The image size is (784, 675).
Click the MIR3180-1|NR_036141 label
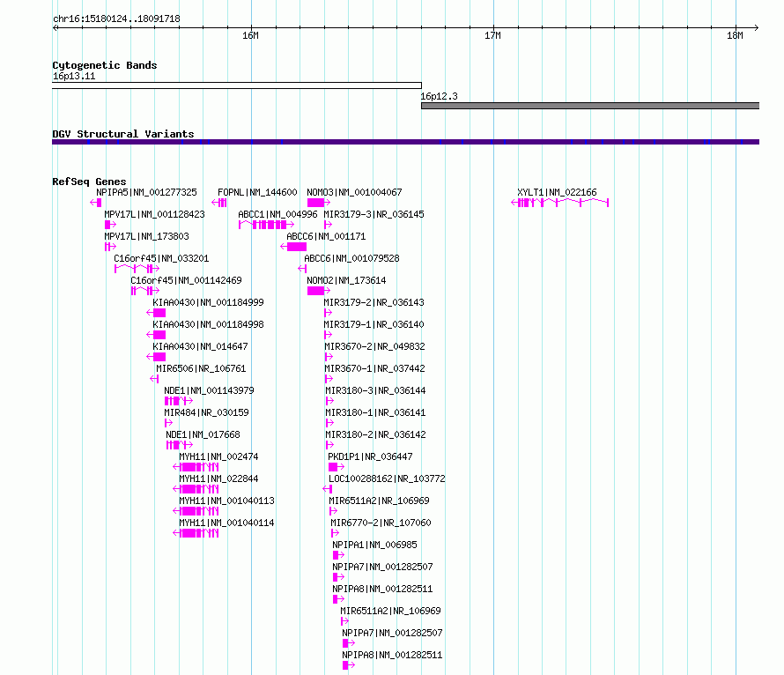pos(375,412)
